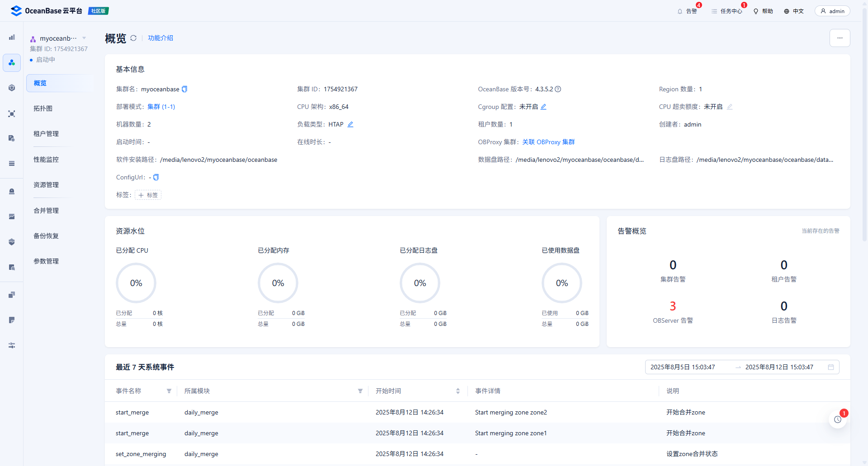The image size is (868, 466).
Task: Open the sticky note sidebar icon
Action: (12, 320)
